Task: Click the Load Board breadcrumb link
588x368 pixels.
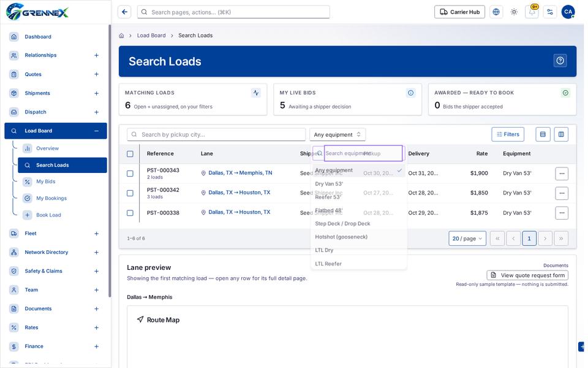Action: (151, 36)
